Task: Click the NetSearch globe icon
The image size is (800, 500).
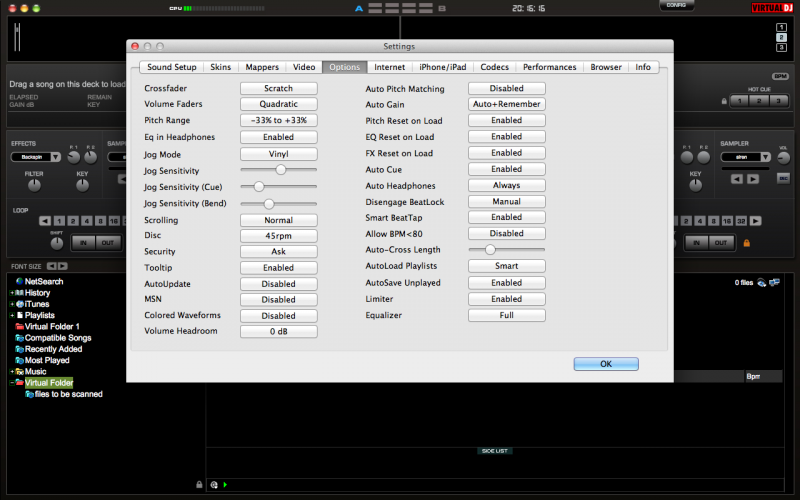Action: [x=19, y=282]
